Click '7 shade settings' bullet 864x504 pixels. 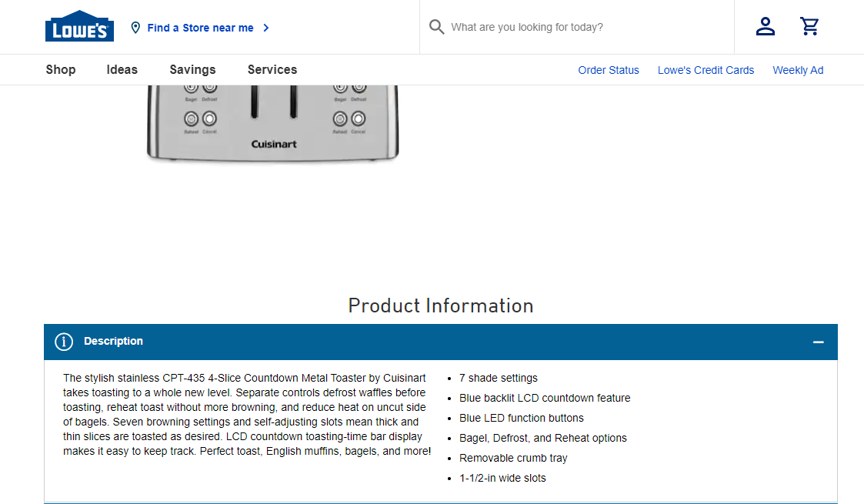498,378
